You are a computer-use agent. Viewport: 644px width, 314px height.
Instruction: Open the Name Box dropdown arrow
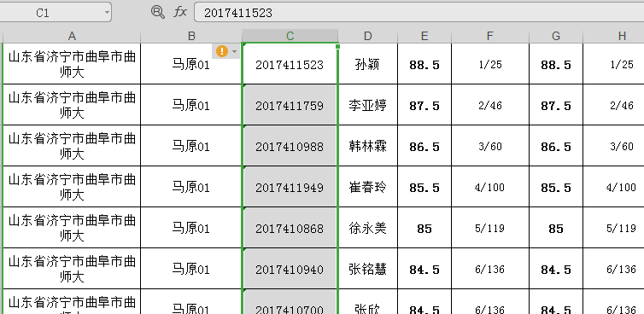click(107, 12)
